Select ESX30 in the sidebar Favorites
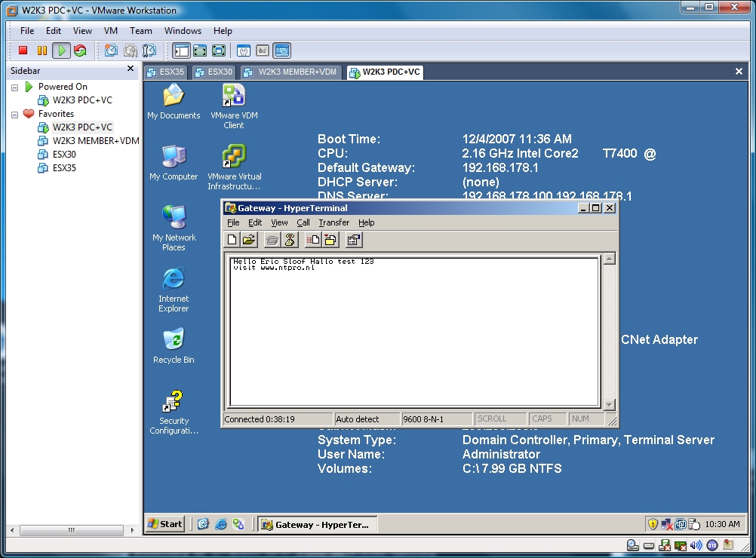This screenshot has width=756, height=558. coord(64,154)
